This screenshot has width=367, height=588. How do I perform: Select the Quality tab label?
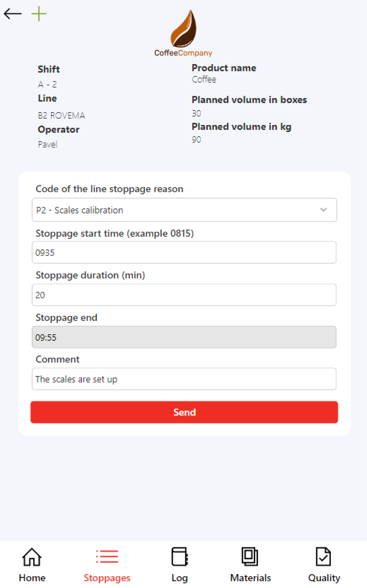pos(324,578)
